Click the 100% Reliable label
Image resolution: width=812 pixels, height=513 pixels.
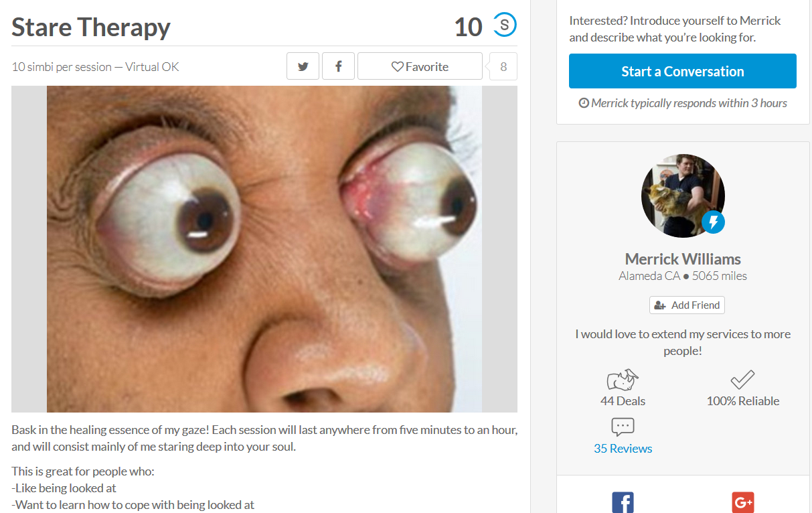[743, 401]
